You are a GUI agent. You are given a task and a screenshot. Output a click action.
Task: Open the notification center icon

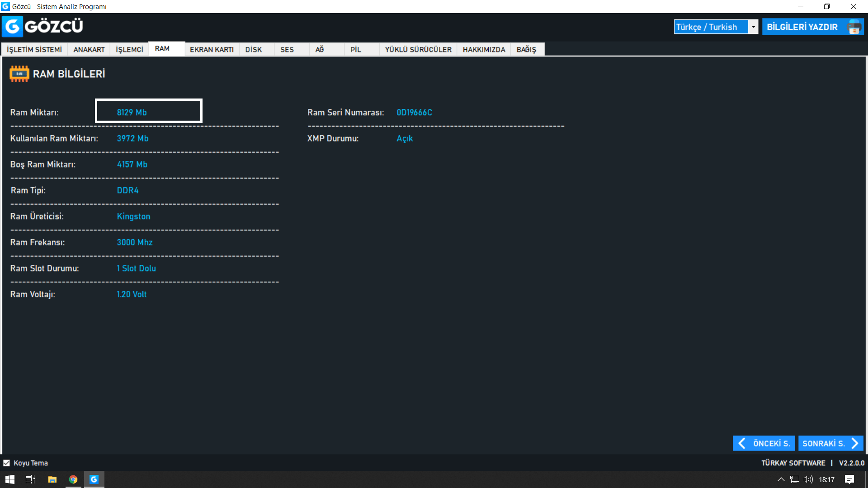849,479
